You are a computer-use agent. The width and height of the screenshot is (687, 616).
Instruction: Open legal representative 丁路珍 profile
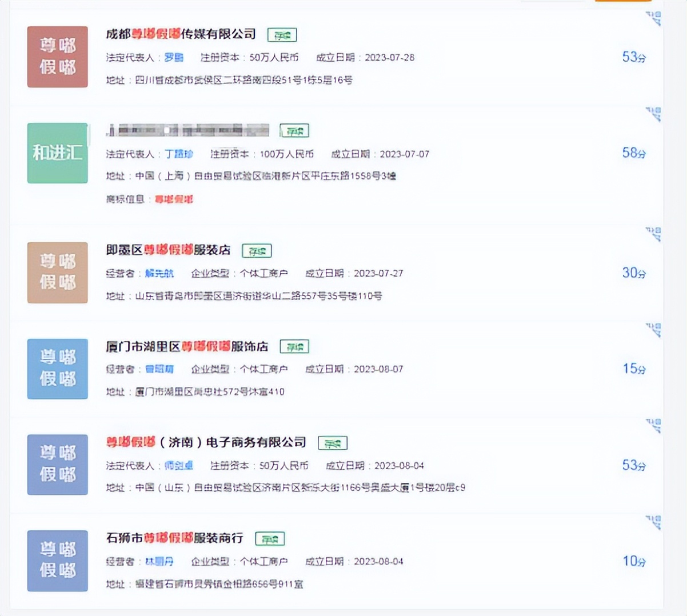[178, 154]
